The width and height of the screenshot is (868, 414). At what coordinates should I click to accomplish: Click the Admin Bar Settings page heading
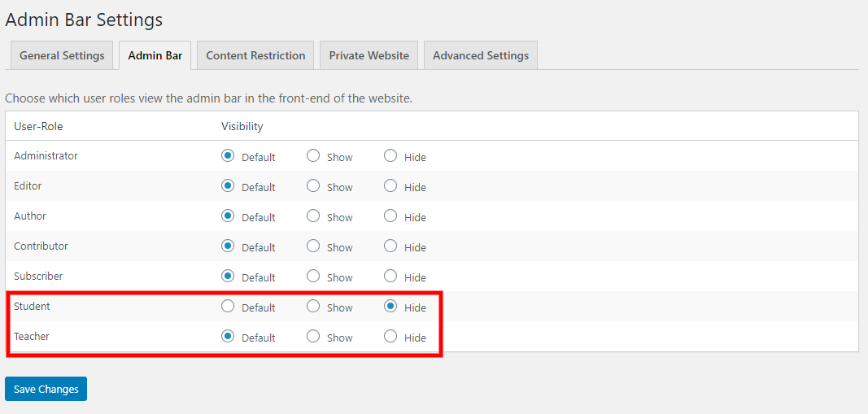[x=84, y=20]
